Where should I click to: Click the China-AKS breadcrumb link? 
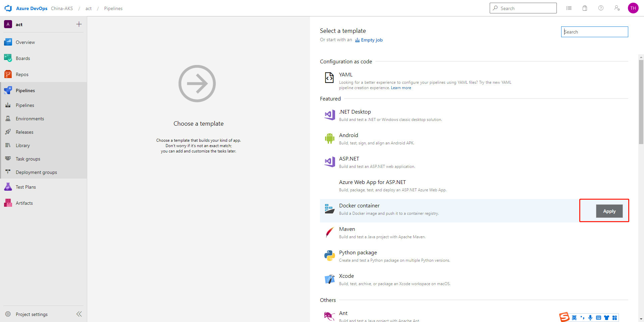(x=62, y=8)
